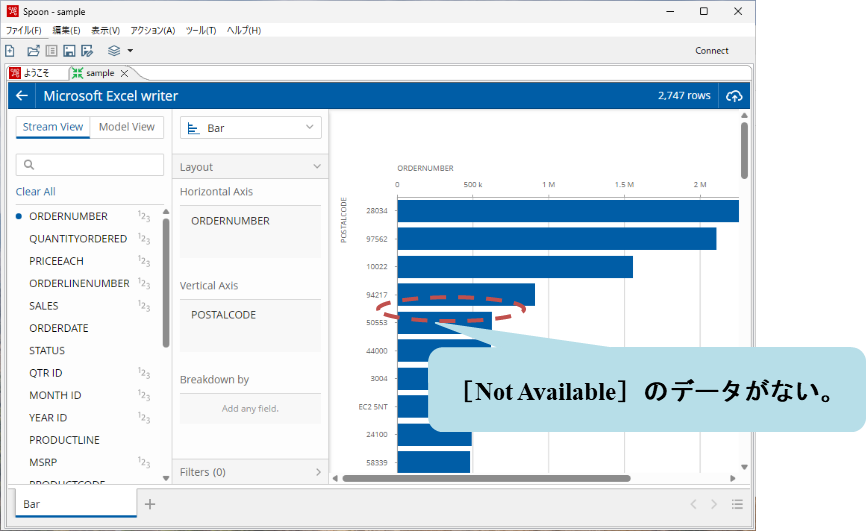This screenshot has height=531, width=866.
Task: Open the ヘルプ(H) menu
Action: coord(244,30)
